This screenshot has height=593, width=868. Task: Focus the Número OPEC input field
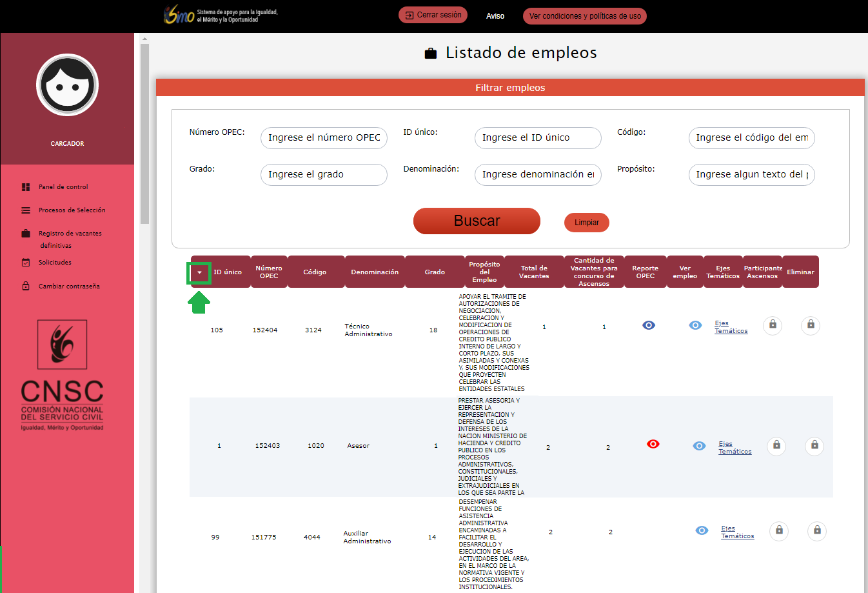(x=324, y=138)
